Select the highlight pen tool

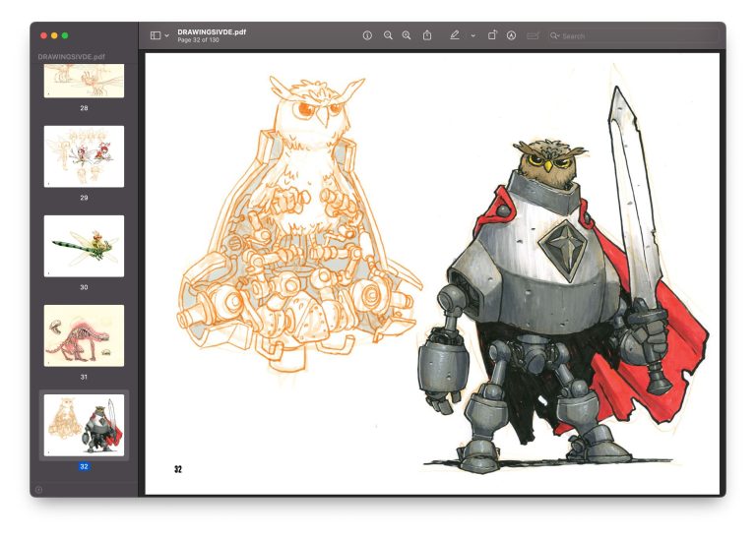click(454, 35)
